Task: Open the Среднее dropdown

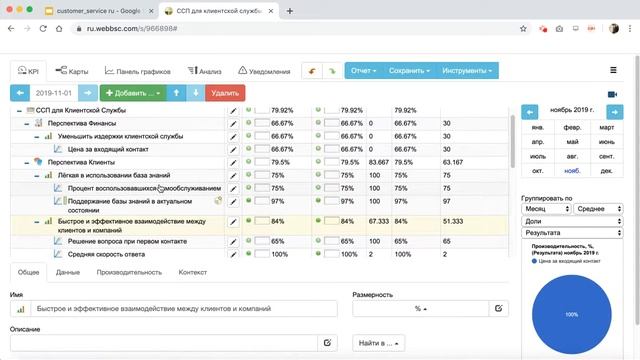Action: (598, 209)
